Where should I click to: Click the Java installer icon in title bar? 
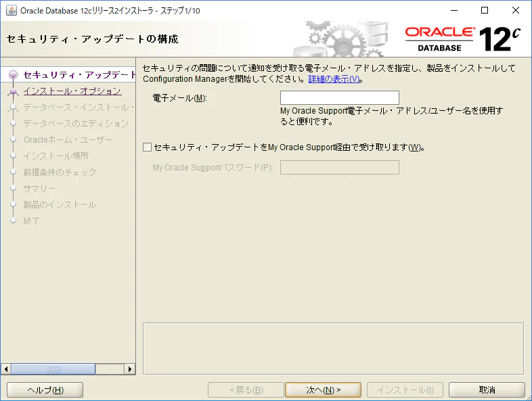12,11
